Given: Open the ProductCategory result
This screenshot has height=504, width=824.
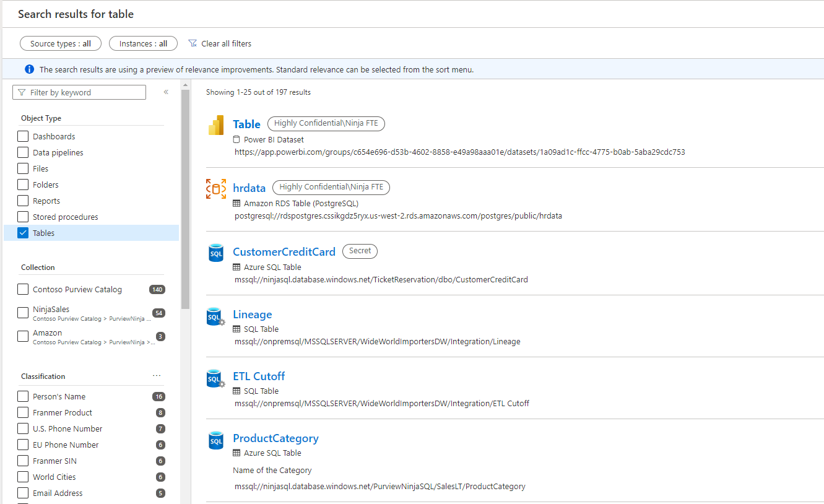Looking at the screenshot, I should [275, 438].
